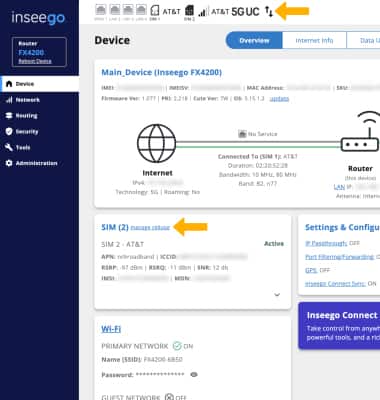The height and width of the screenshot is (400, 380).
Task: Click the LAN 2 Ethernet port icon
Action: [x=114, y=11]
